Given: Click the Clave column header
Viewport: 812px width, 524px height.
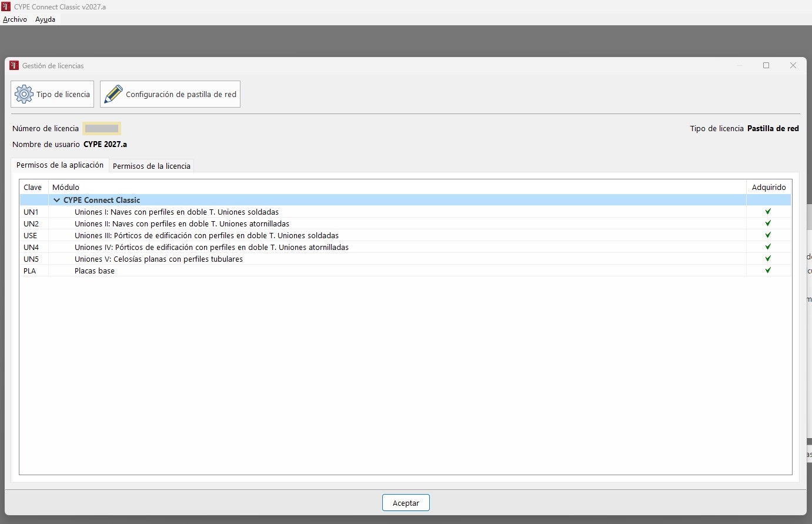Looking at the screenshot, I should tap(33, 187).
